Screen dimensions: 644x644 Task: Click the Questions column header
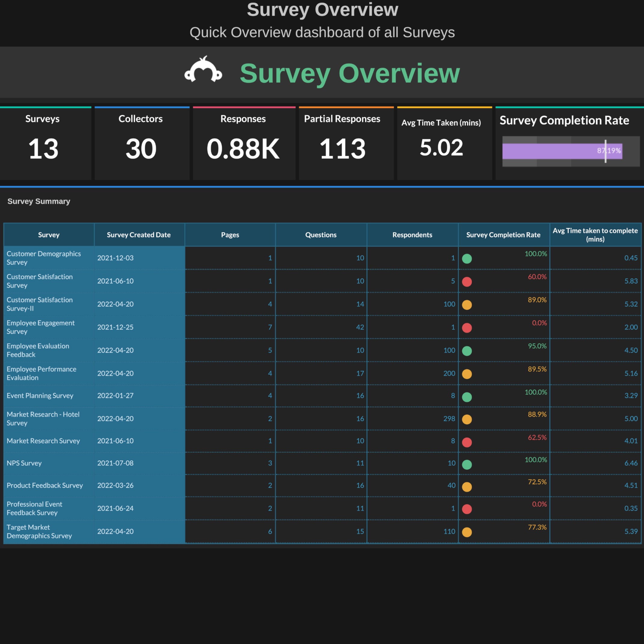click(x=321, y=235)
